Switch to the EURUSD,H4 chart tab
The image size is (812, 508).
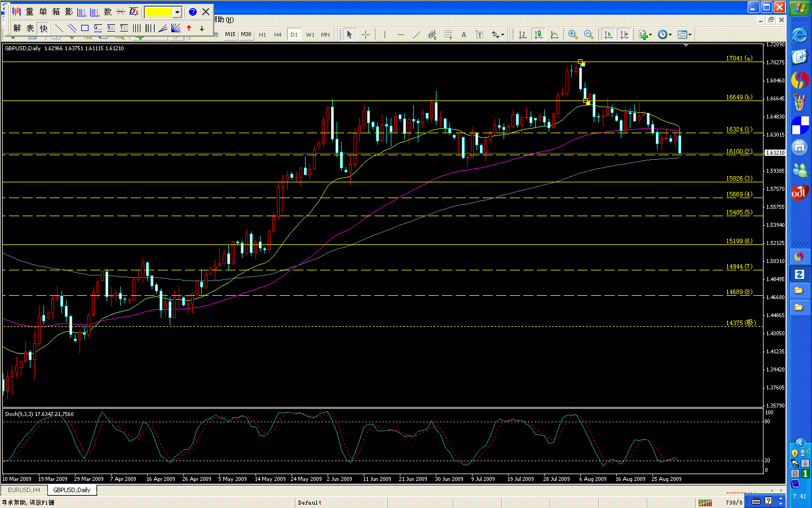pos(24,490)
